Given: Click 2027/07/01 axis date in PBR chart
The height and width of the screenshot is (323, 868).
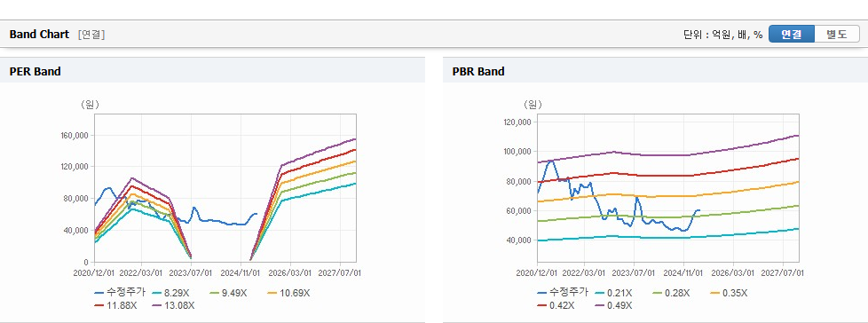Looking at the screenshot, I should [x=783, y=272].
